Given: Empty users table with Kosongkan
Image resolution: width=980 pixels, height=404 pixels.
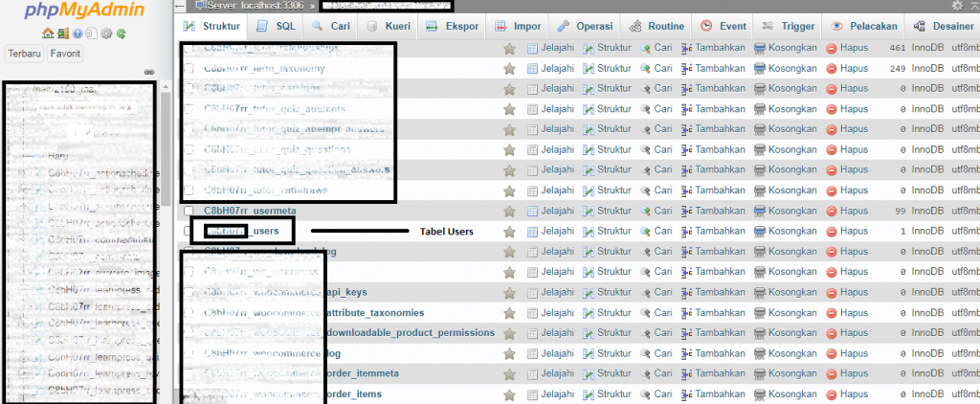Looking at the screenshot, I should (x=785, y=232).
